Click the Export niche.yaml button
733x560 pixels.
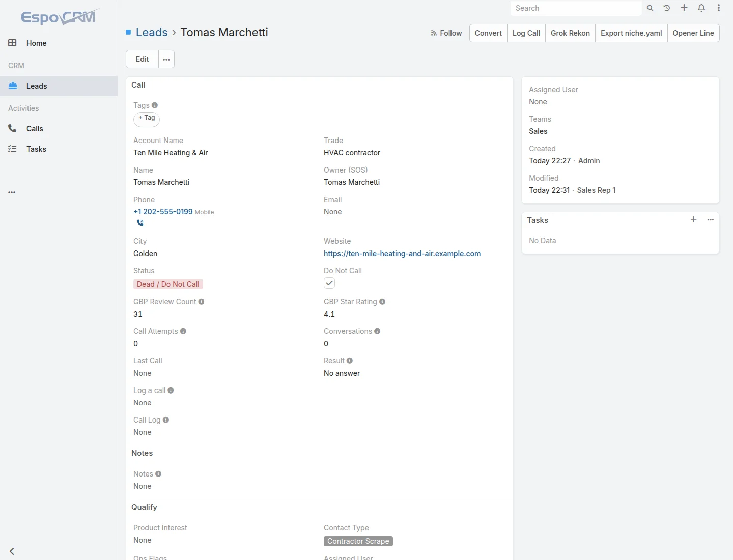[x=631, y=33]
